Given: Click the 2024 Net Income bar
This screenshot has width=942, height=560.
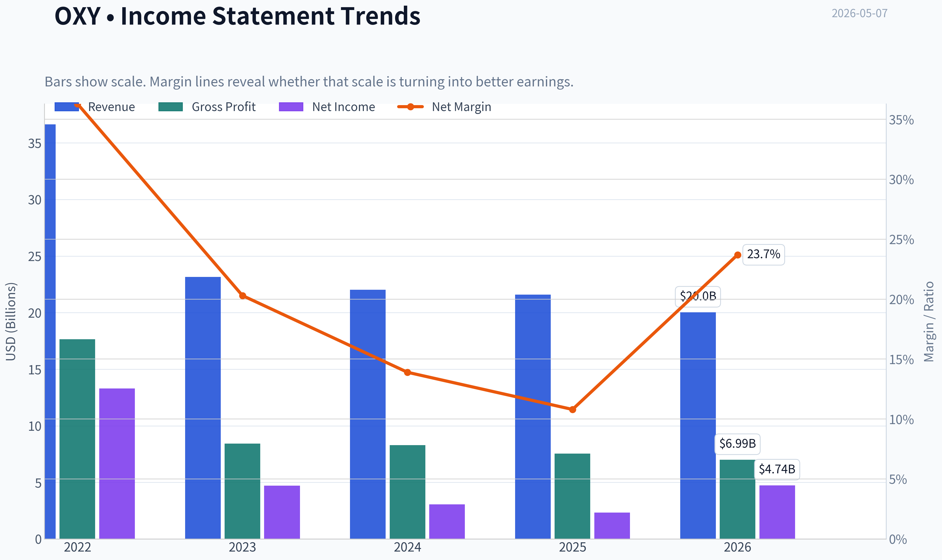Looking at the screenshot, I should tap(447, 522).
